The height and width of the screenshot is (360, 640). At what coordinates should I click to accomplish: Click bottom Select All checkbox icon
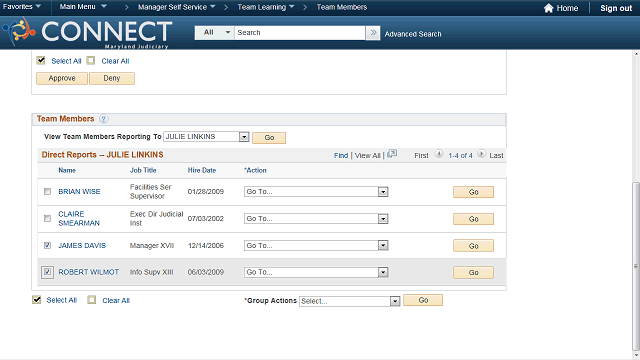click(x=37, y=300)
